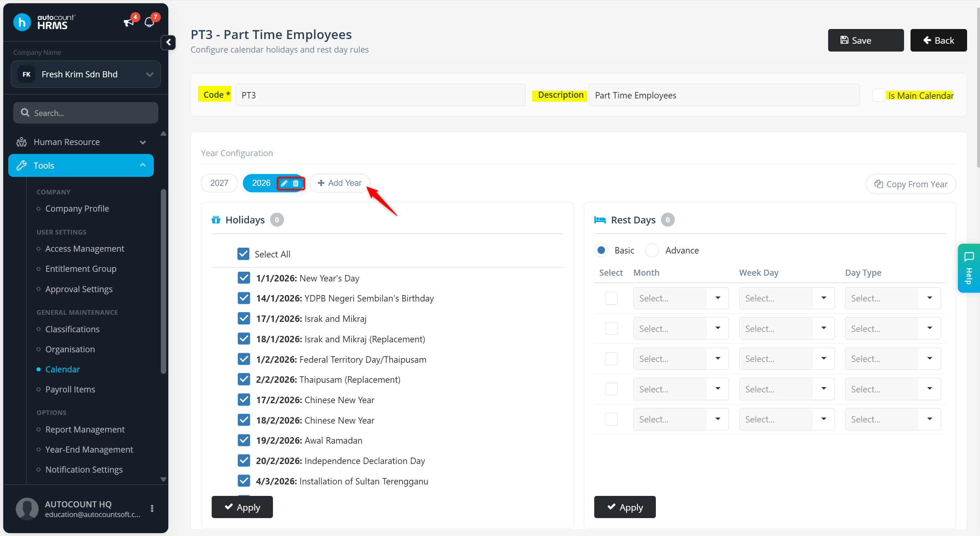Click the Description input field
The height and width of the screenshot is (536, 980).
724,95
